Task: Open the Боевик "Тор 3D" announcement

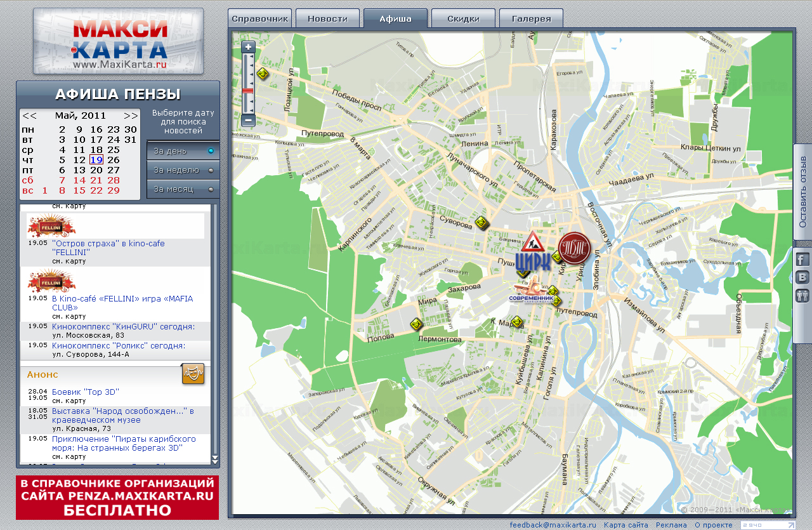Action: [x=86, y=392]
